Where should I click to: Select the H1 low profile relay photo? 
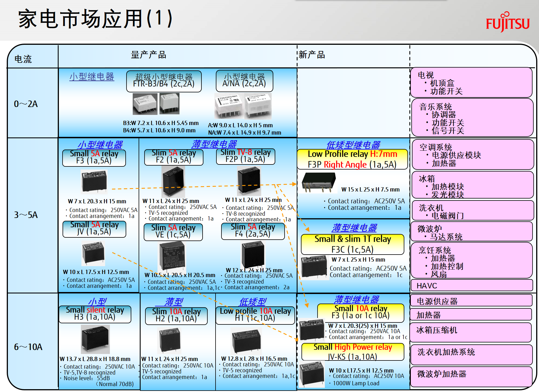point(246,341)
